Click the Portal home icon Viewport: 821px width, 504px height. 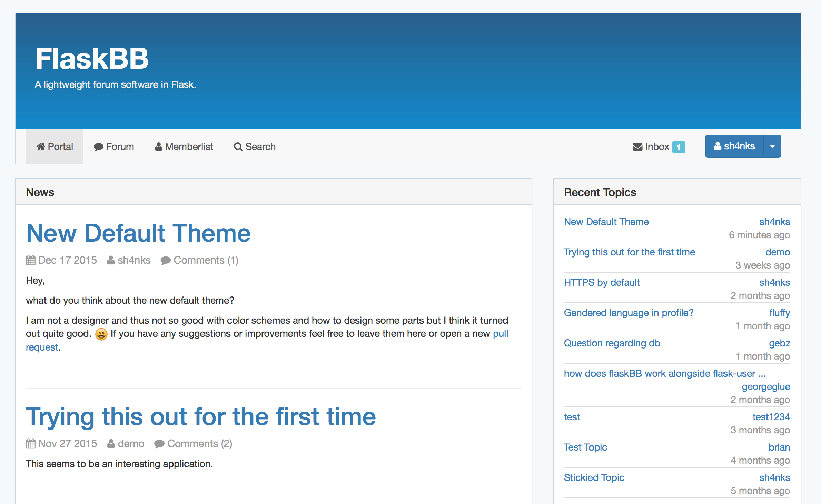pos(41,147)
